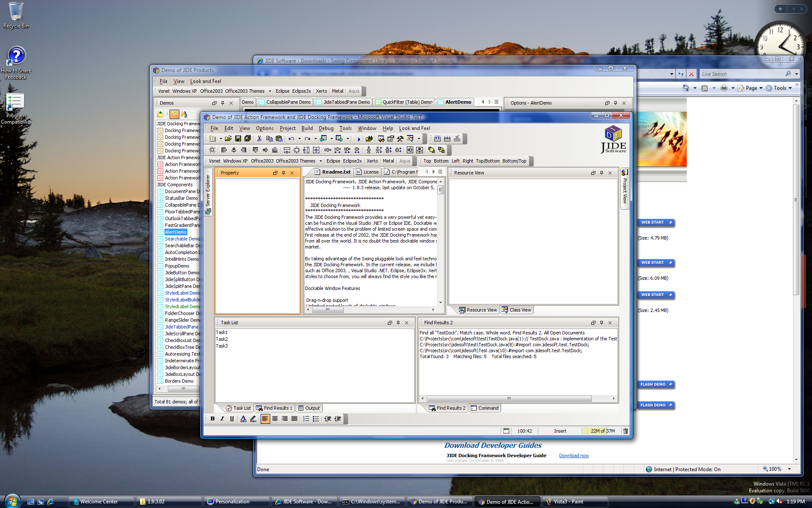Viewport: 812px width, 508px height.
Task: Click the Start blue play arrow icon
Action: pyautogui.click(x=359, y=139)
